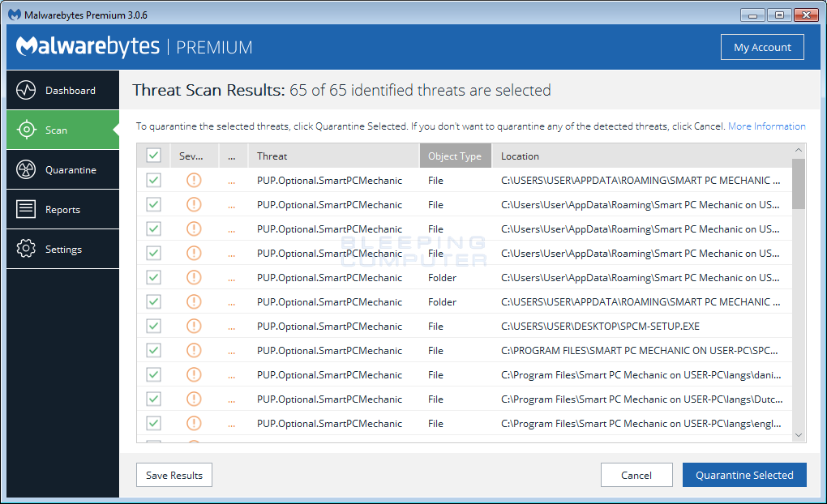Sort results by Object Type column

[x=455, y=156]
